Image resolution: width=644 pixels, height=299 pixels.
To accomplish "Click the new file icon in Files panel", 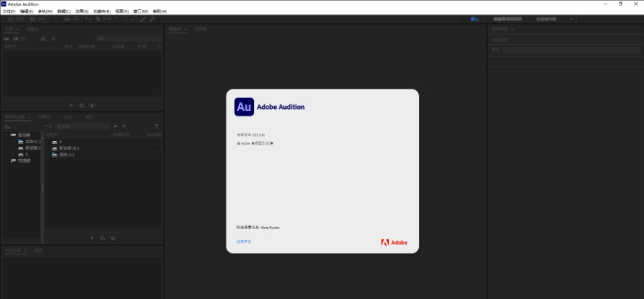I will (24, 38).
